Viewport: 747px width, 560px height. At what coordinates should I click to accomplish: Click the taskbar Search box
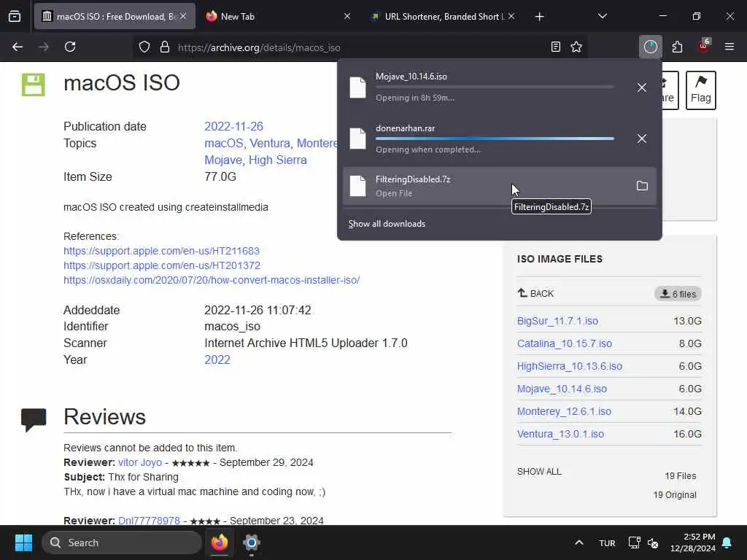click(122, 542)
